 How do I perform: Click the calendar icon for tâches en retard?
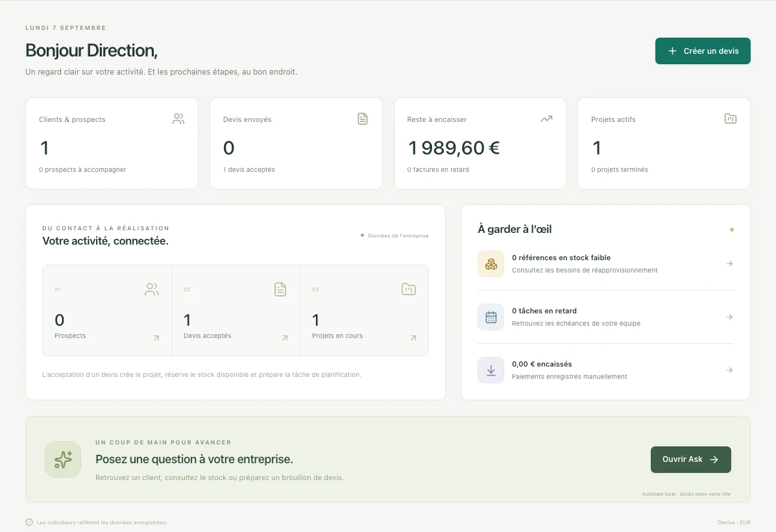click(x=491, y=317)
